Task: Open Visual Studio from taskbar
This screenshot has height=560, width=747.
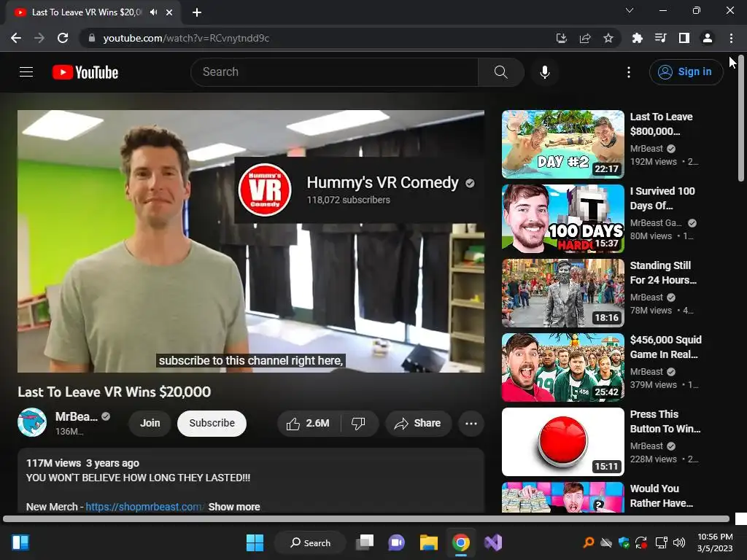Action: pos(493,542)
